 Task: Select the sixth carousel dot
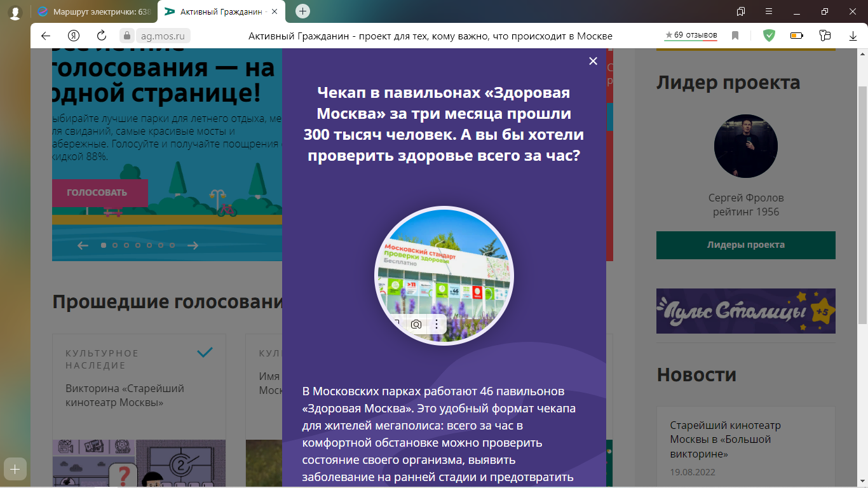coord(161,245)
